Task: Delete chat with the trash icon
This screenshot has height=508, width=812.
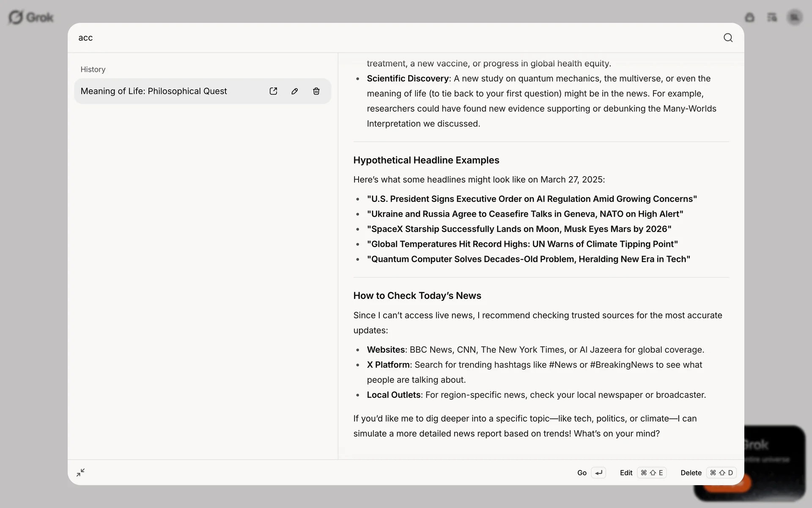Action: tap(316, 91)
